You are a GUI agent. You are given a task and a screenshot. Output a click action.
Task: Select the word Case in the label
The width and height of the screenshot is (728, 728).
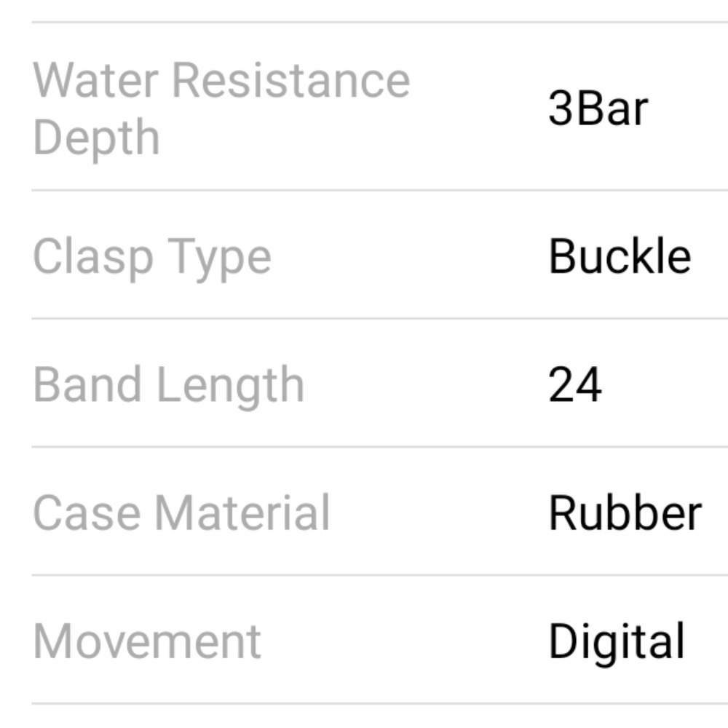[x=87, y=513]
